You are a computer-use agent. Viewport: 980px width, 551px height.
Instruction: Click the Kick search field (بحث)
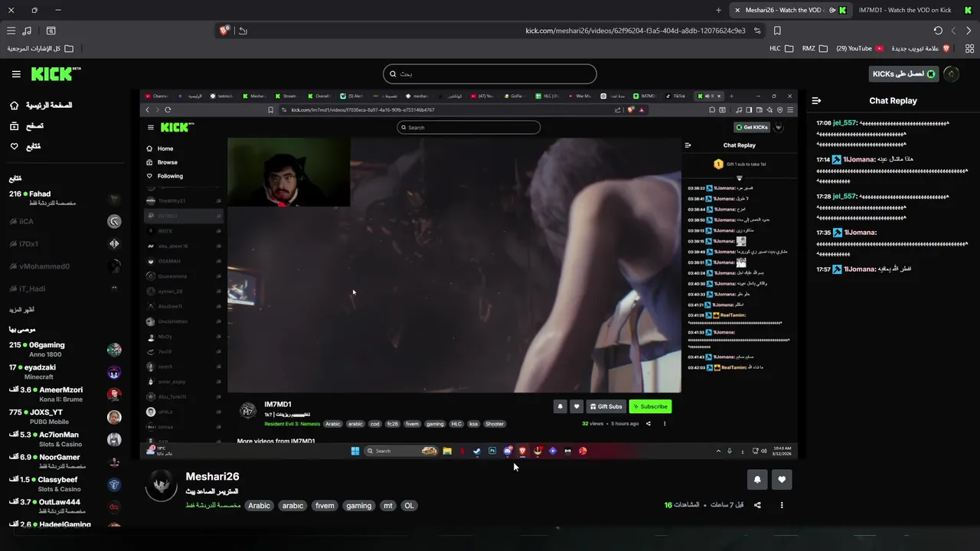tap(490, 74)
